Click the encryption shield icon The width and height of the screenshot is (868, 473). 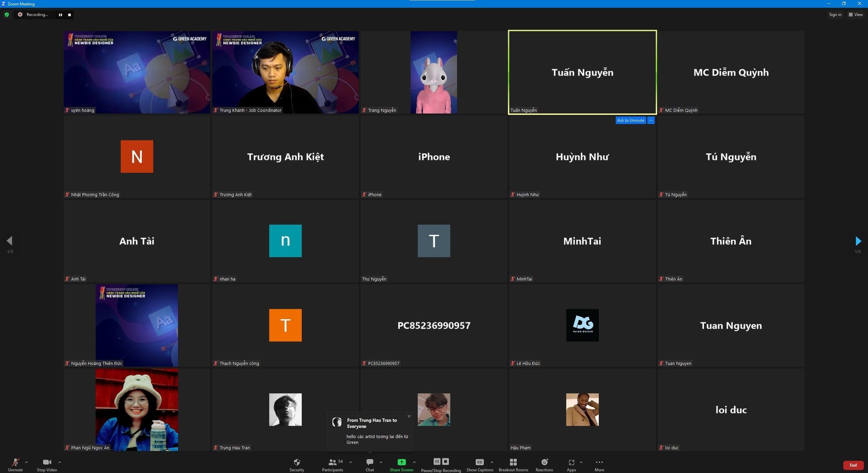coord(7,14)
